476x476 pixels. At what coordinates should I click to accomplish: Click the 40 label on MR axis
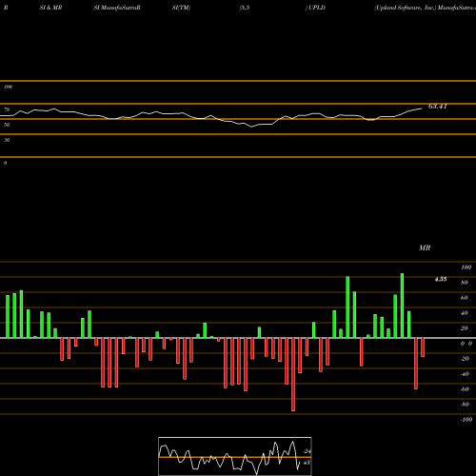click(x=465, y=313)
